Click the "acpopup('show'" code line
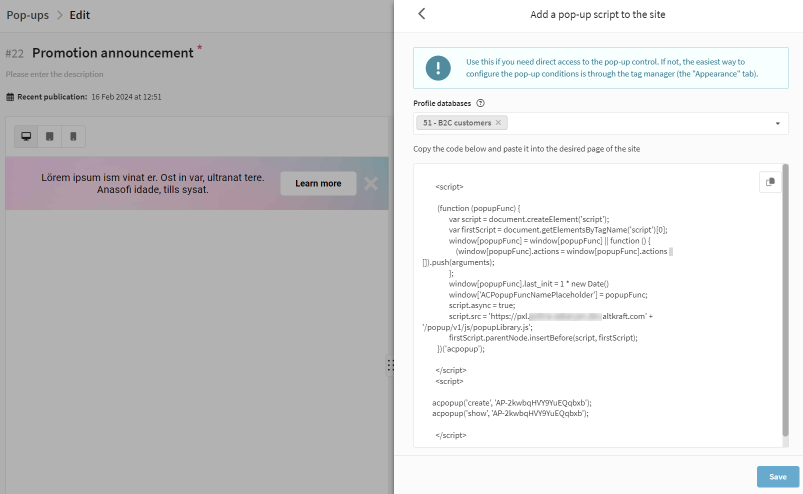This screenshot has height=494, width=803. 510,413
